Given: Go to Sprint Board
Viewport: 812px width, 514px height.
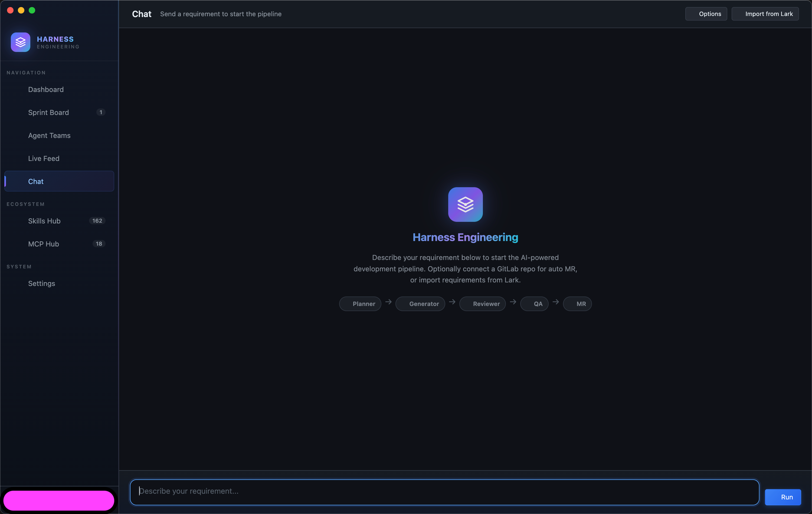Looking at the screenshot, I should (x=59, y=113).
